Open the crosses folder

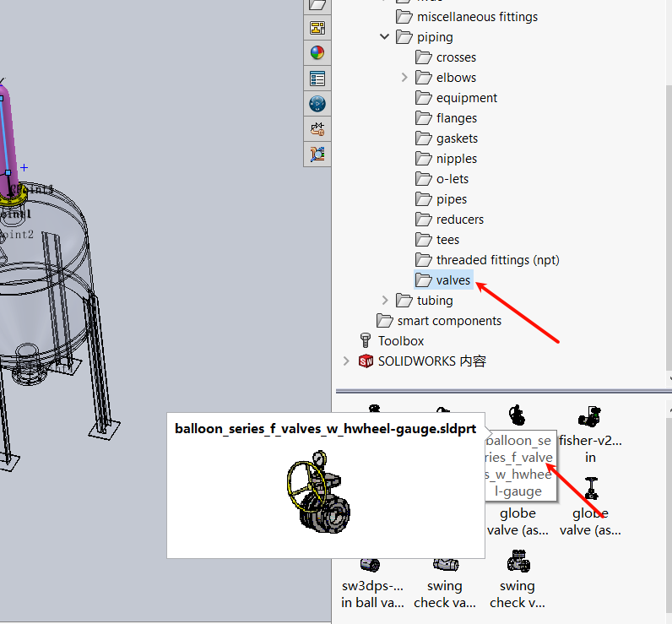coord(446,57)
